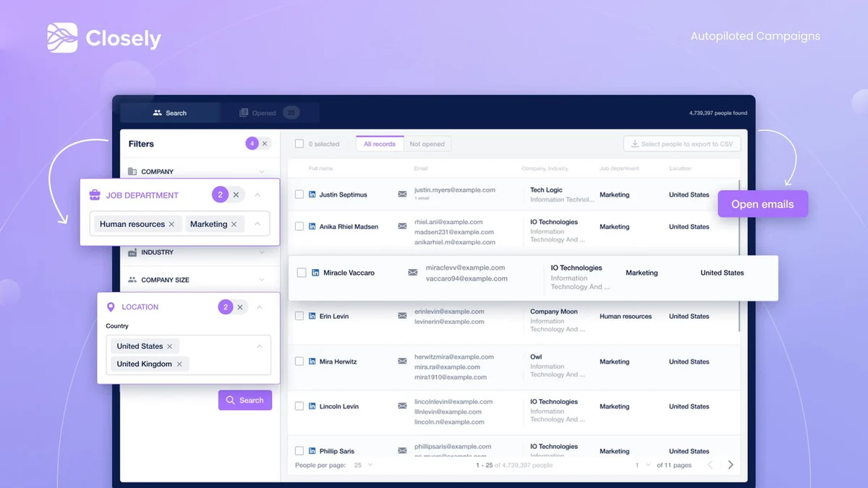Click email envelope icon for Mira Herwitz
The image size is (868, 488).
click(x=402, y=361)
